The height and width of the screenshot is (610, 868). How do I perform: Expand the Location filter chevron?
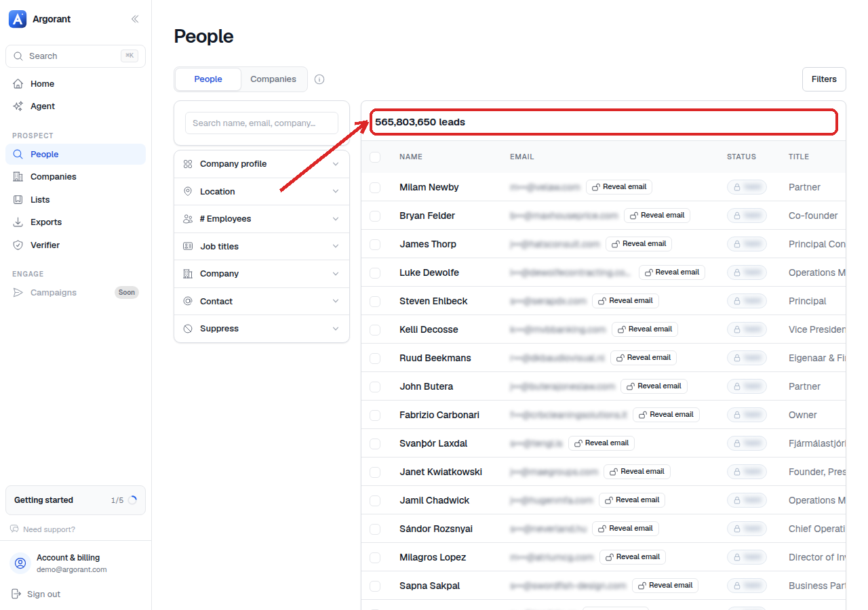(336, 192)
